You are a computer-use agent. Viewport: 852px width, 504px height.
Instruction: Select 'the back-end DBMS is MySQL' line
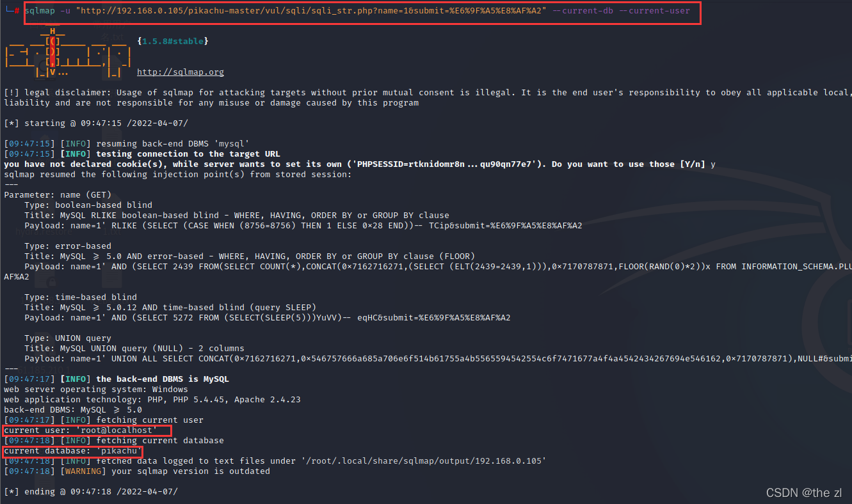tap(117, 379)
